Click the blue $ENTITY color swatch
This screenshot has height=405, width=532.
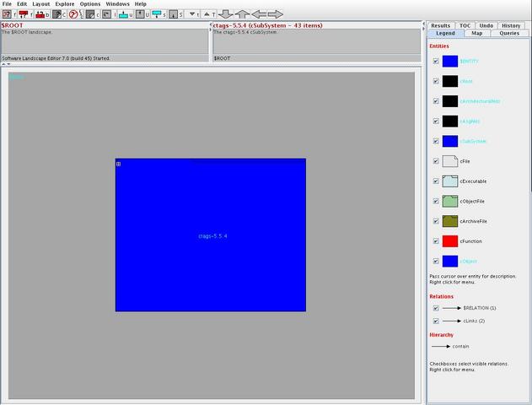tap(450, 61)
